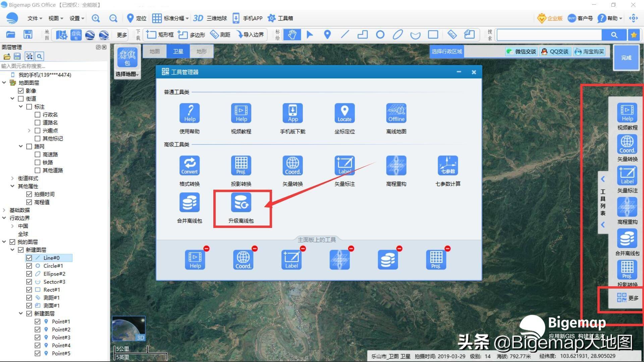Select the hand pan tool in the toolbar
This screenshot has width=644, height=362.
tap(292, 35)
